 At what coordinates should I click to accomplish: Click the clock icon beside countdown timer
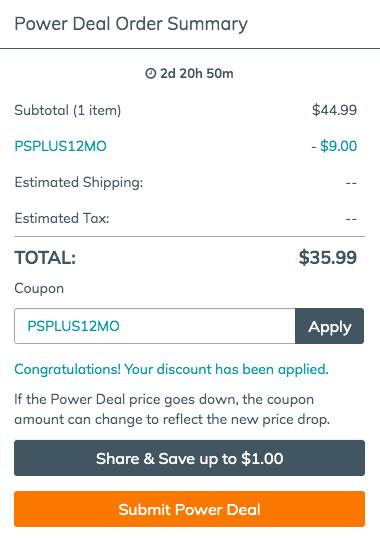[x=150, y=73]
